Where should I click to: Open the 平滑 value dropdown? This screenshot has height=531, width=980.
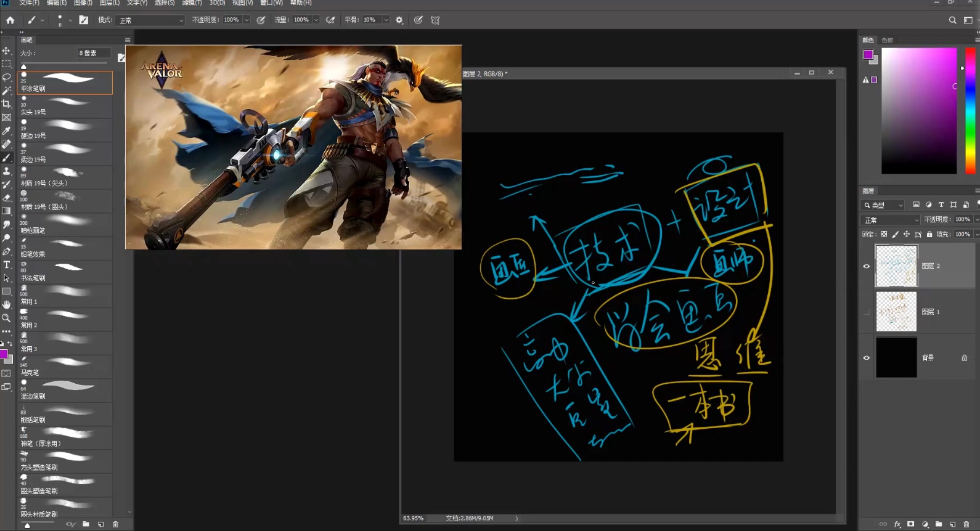point(386,20)
